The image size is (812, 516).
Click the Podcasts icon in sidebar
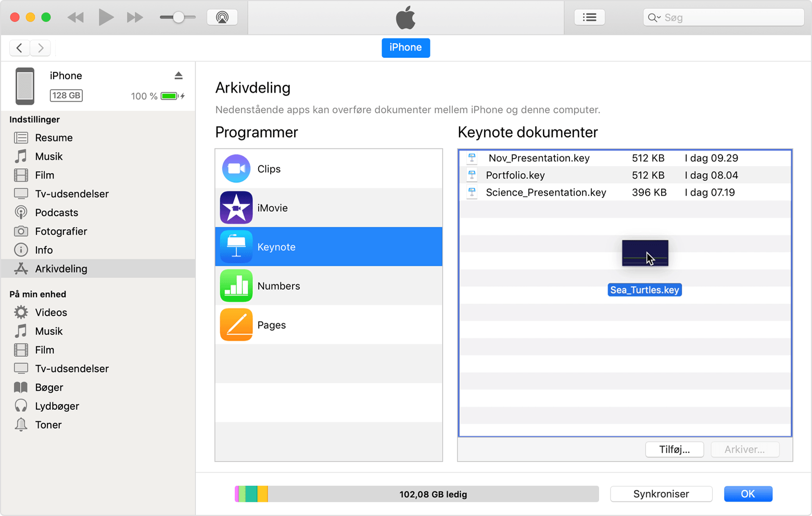[21, 212]
